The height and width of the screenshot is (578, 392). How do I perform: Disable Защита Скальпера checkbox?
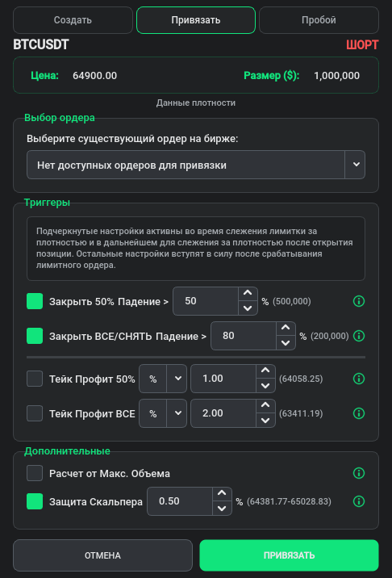tap(35, 501)
